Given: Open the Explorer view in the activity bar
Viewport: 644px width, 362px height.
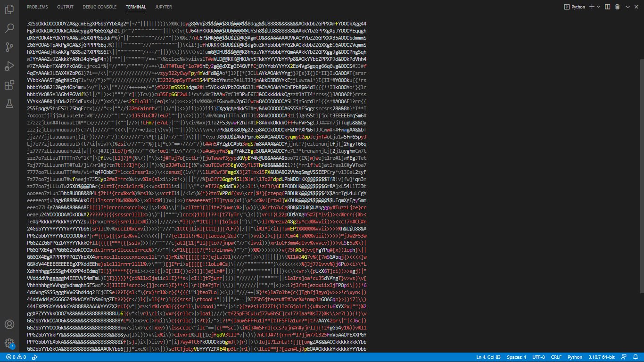Looking at the screenshot, I should tap(9, 9).
